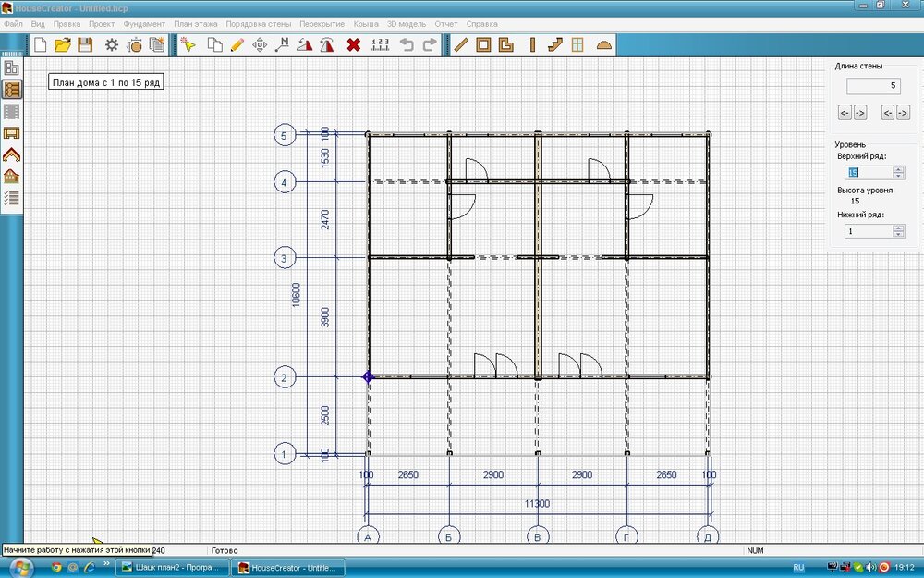Screen dimensions: 924x578
Task: Select the staircase tool in the toolbar
Action: [x=554, y=44]
